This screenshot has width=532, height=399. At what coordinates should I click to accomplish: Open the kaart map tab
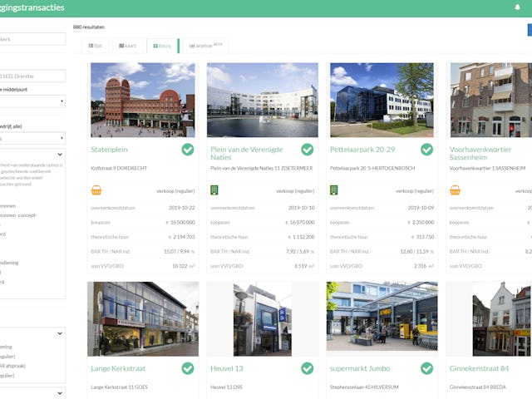coord(127,46)
